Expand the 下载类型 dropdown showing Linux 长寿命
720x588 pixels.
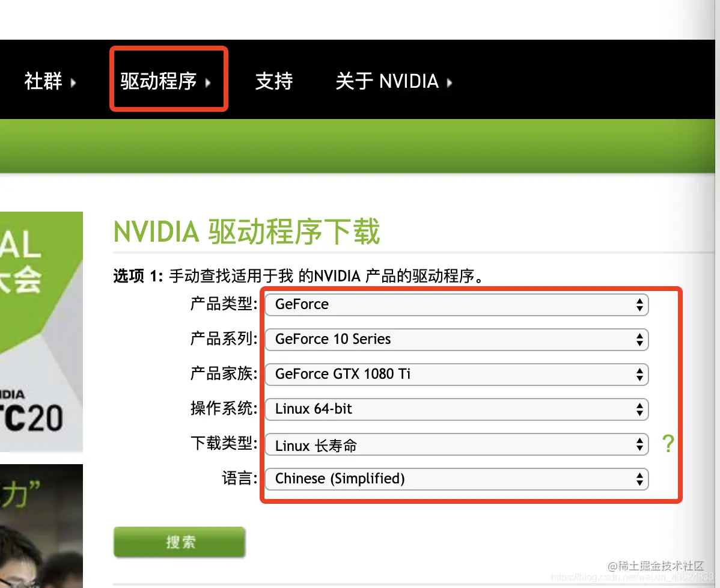457,444
